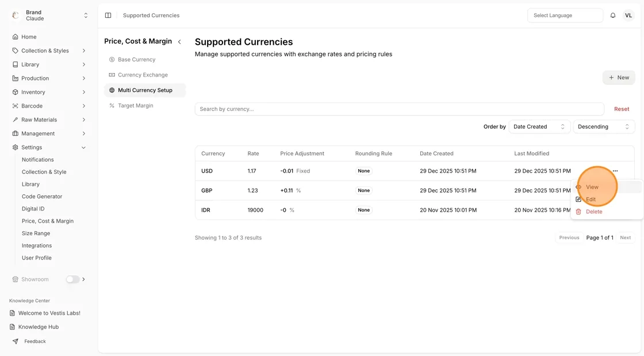Open Target Margin page
This screenshot has width=644, height=356.
[144, 105]
